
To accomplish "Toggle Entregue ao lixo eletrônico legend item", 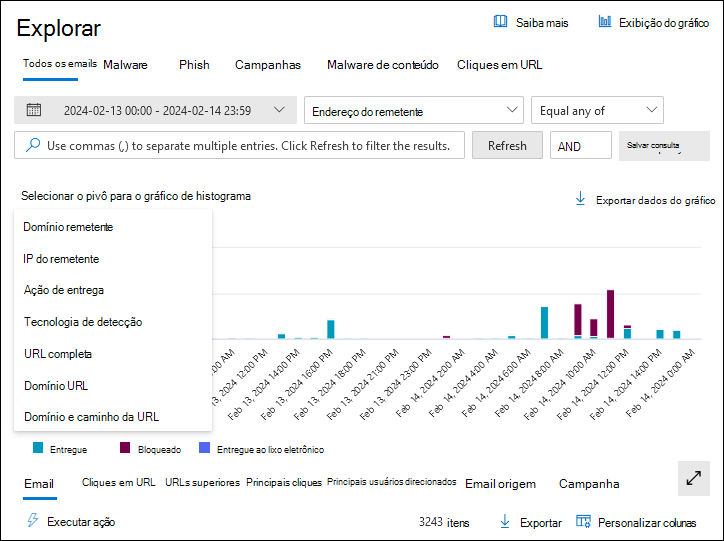I will [x=260, y=449].
